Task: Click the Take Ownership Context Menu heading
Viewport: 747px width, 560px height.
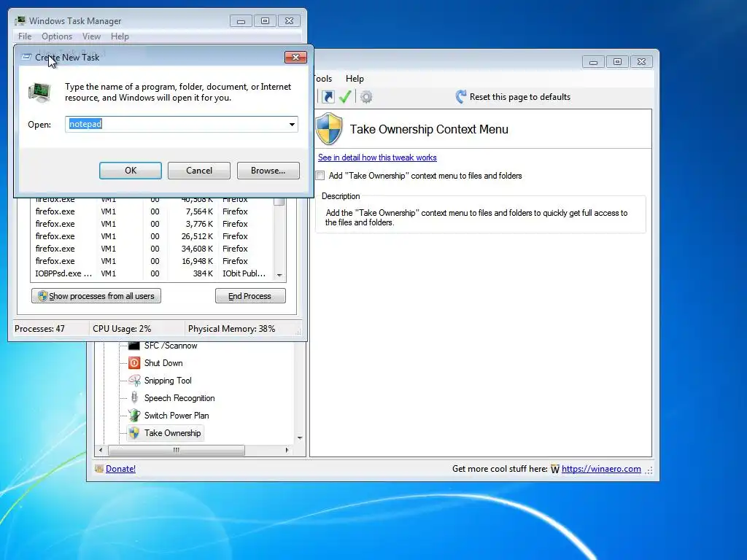Action: [429, 129]
